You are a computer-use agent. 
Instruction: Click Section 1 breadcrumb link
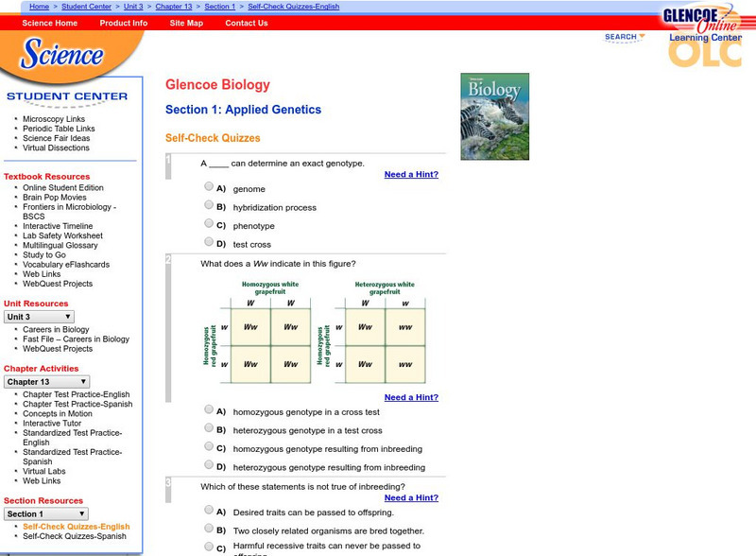220,7
